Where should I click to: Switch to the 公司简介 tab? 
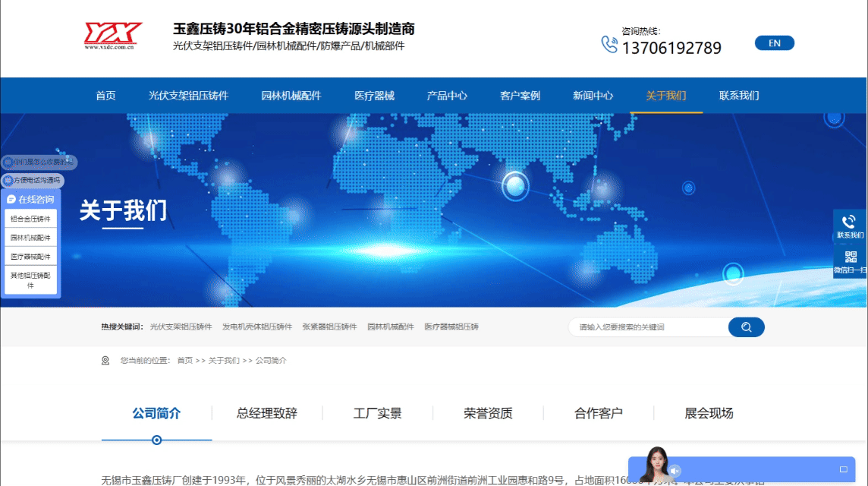tap(156, 412)
